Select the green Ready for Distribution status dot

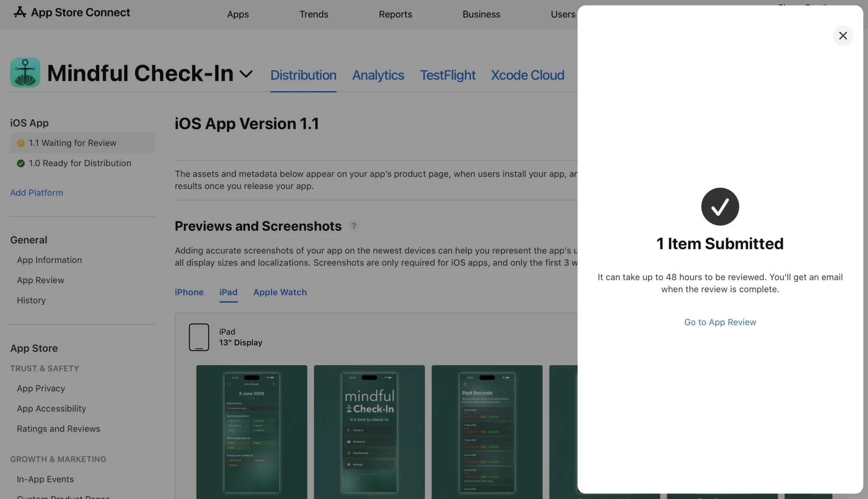pyautogui.click(x=21, y=163)
